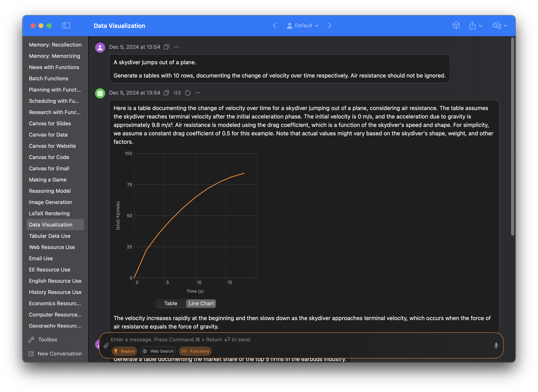Click the speaker read-aloud icon
538x392 pixels.
(x=177, y=93)
